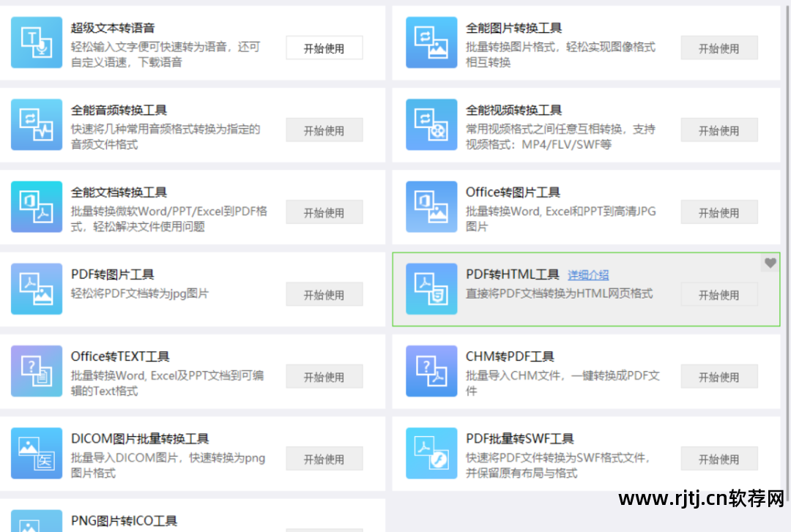Select the PDF批量转SWF工具 title
The width and height of the screenshot is (791, 532).
pyautogui.click(x=519, y=439)
